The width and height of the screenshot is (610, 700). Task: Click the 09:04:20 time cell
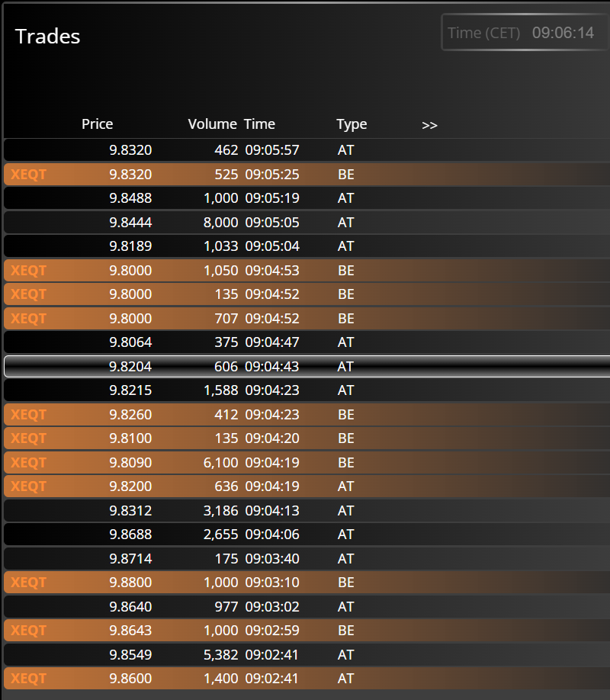pyautogui.click(x=272, y=438)
